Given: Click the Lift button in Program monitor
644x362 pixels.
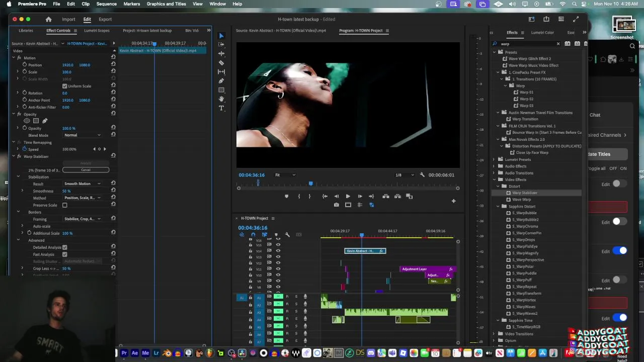Looking at the screenshot, I should tap(386, 196).
